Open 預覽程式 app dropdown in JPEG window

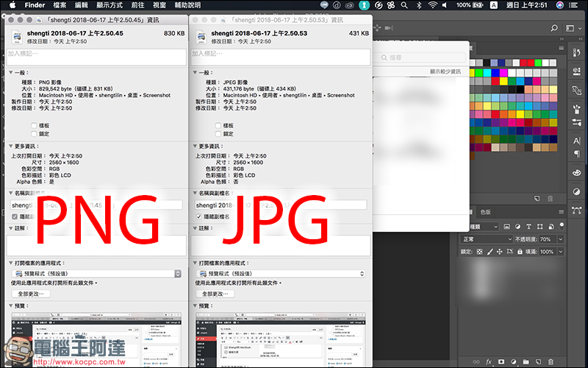[x=281, y=274]
